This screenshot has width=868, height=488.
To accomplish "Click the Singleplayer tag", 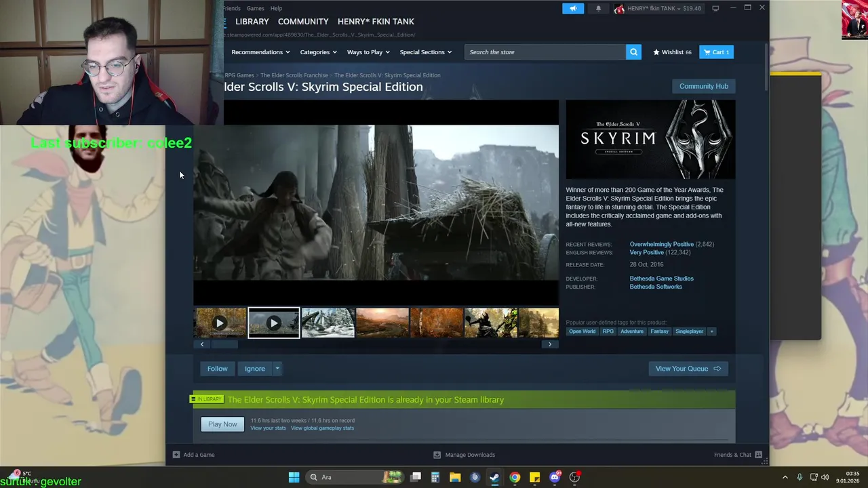I will (x=689, y=331).
